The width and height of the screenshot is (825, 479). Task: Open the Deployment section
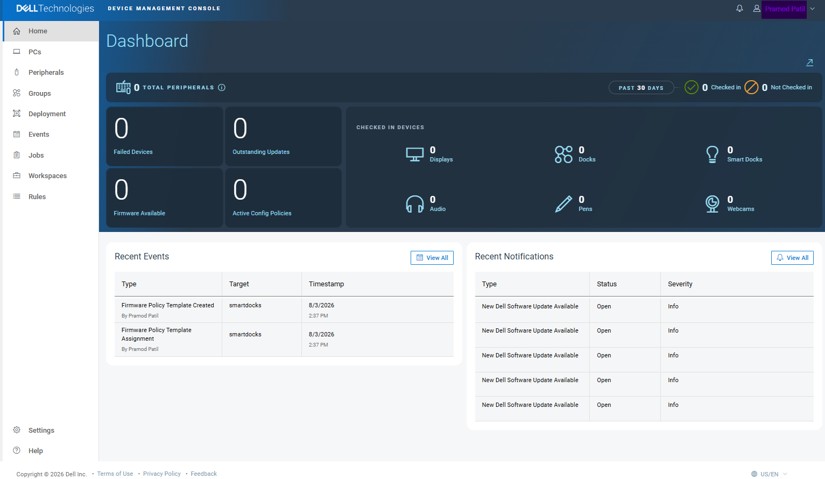click(x=51, y=114)
